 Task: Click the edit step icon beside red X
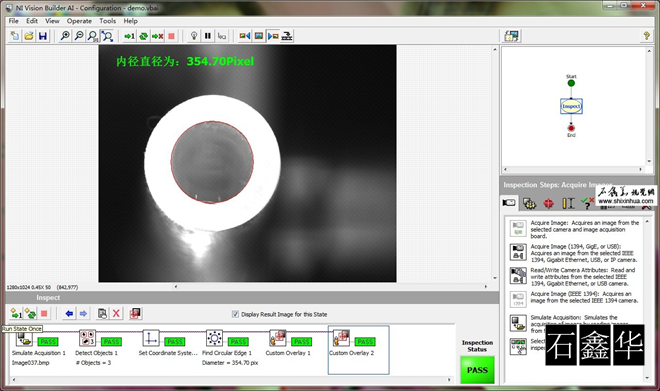[x=102, y=314]
